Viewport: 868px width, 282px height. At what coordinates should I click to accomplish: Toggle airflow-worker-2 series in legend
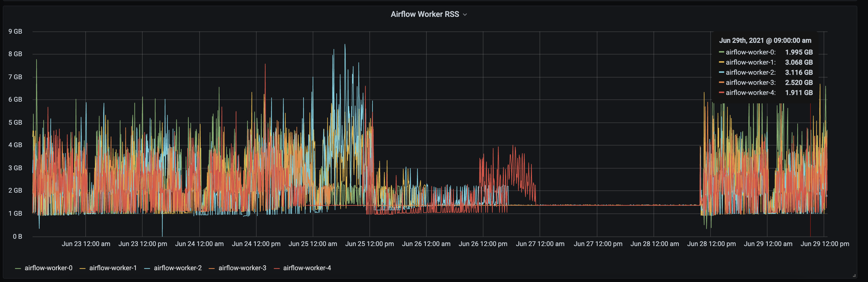[x=178, y=268]
